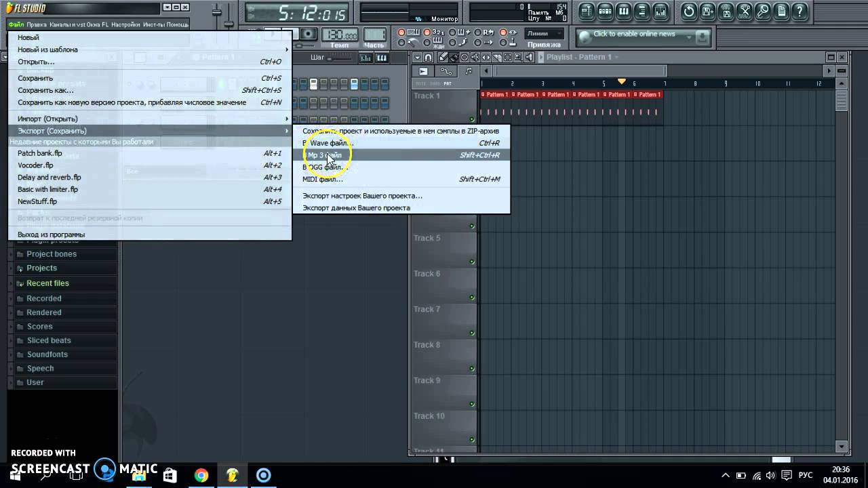Choose Wave файл export option

pos(401,143)
